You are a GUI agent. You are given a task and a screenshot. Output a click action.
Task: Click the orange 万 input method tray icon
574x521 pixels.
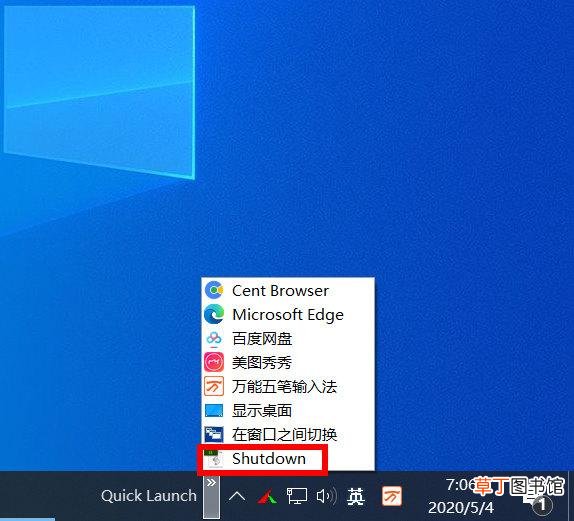coord(392,496)
